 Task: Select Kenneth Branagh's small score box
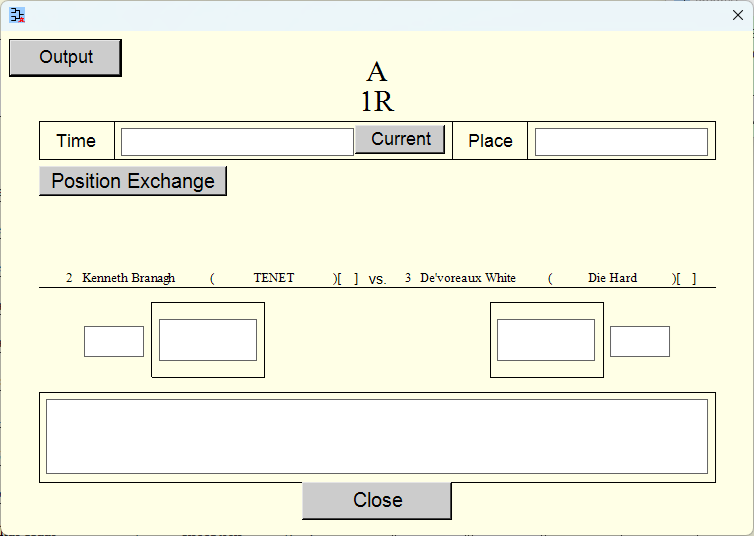(x=114, y=341)
